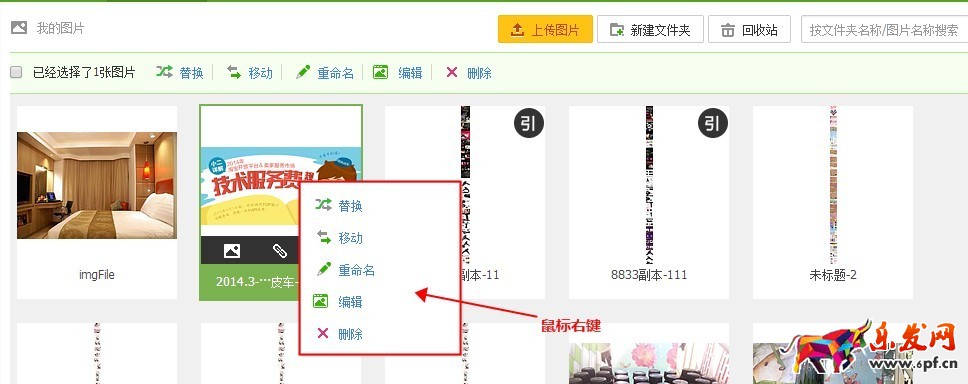This screenshot has height=384, width=968.
Task: Focus the folder/image name search field
Action: point(884,29)
